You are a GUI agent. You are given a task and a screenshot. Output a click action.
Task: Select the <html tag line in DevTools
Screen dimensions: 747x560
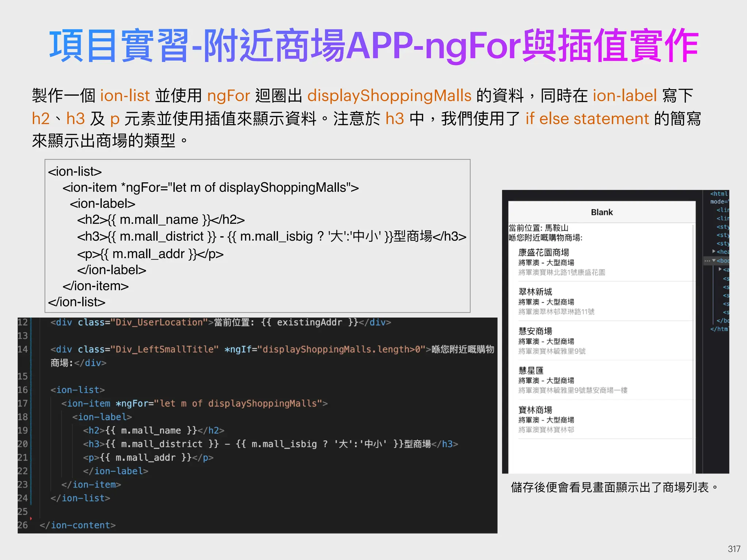pyautogui.click(x=719, y=194)
